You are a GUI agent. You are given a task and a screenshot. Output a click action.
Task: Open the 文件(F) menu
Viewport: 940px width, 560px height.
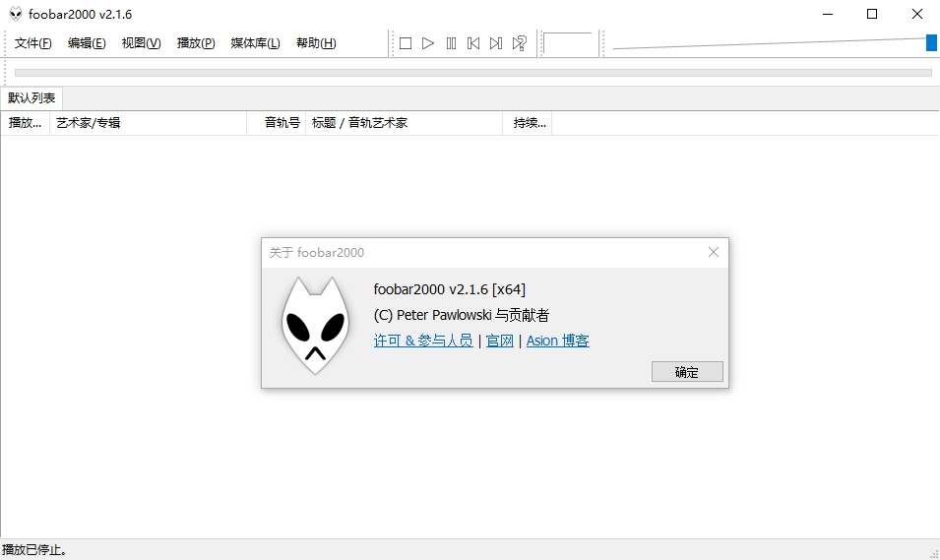point(32,43)
